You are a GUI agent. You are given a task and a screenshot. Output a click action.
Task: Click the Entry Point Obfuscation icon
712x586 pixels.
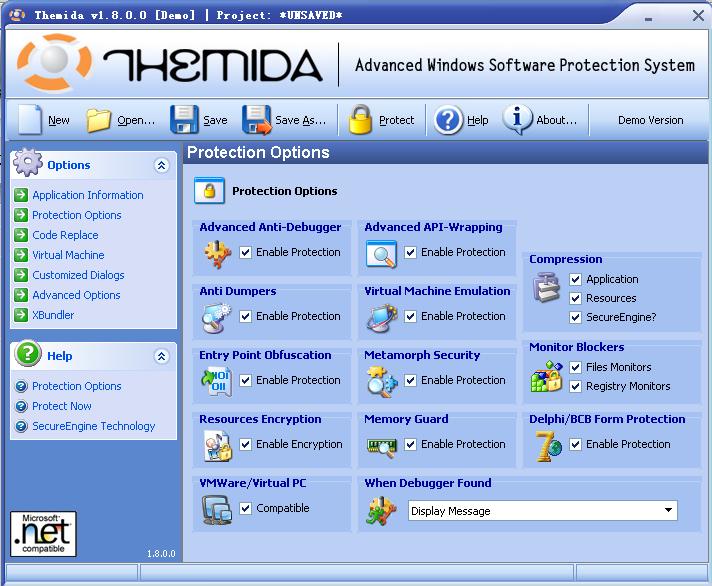217,382
